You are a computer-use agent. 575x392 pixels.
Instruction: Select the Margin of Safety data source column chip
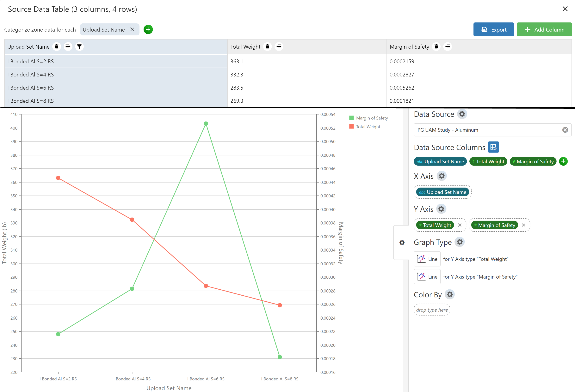[x=533, y=161]
